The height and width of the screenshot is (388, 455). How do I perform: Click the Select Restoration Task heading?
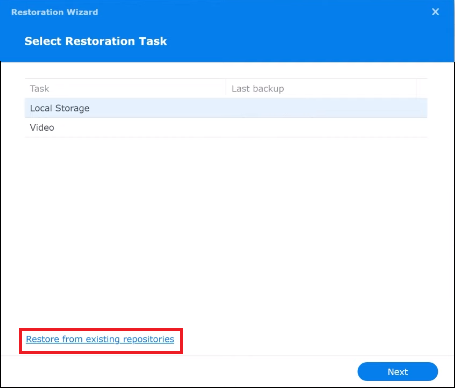pyautogui.click(x=96, y=41)
